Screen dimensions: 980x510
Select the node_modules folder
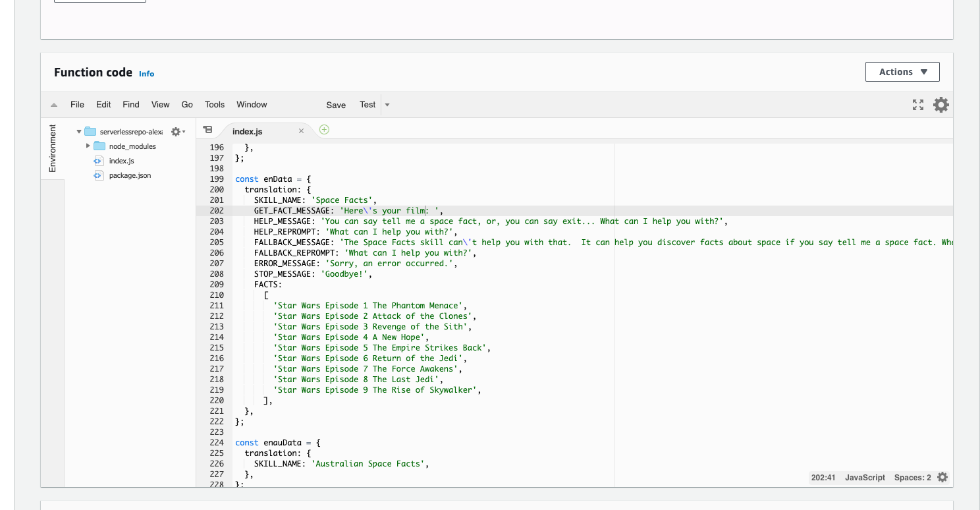click(x=132, y=146)
